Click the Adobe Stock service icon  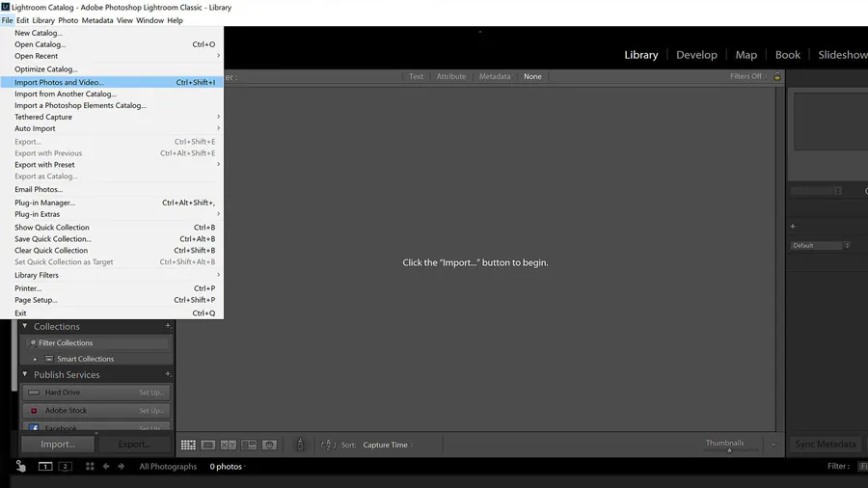pyautogui.click(x=34, y=411)
